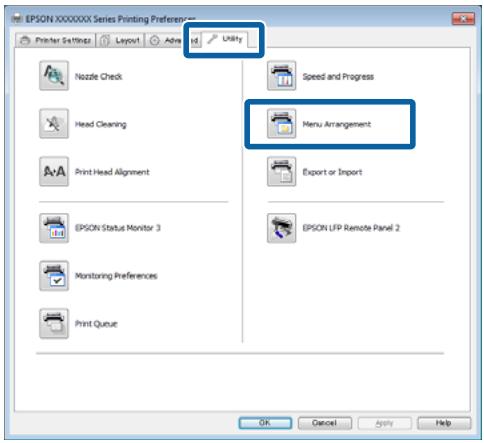Open EPSON Status Monitor 3 icon
This screenshot has height=443, width=484.
coord(54,228)
